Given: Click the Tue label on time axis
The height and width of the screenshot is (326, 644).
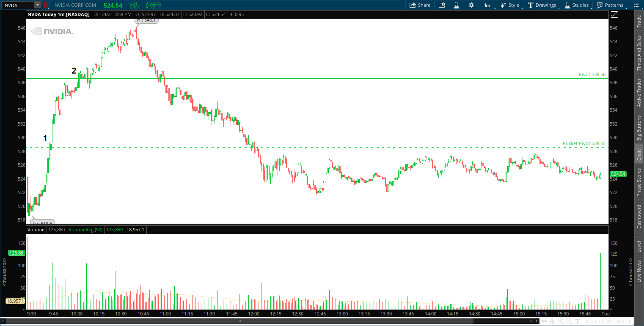Looking at the screenshot, I should [605, 314].
